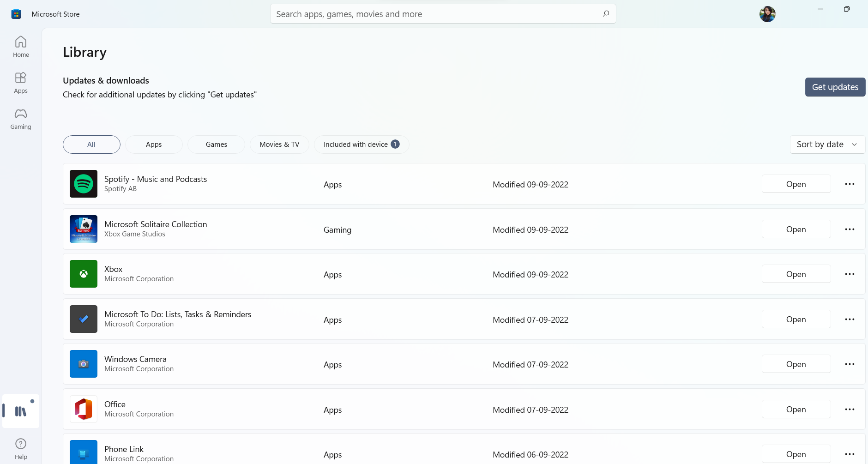Click the Spotify app icon
Screen dimensions: 868x464
tap(84, 184)
